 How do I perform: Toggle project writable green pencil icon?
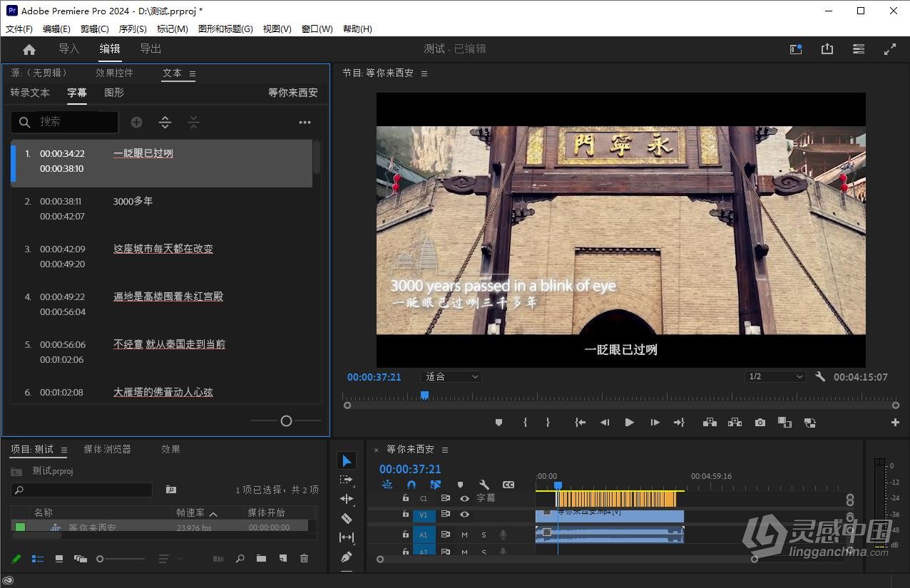16,559
